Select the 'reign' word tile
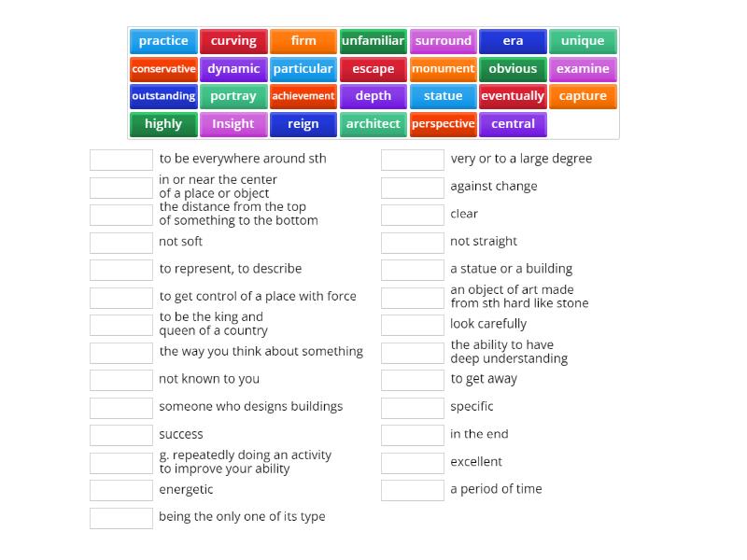 point(303,123)
